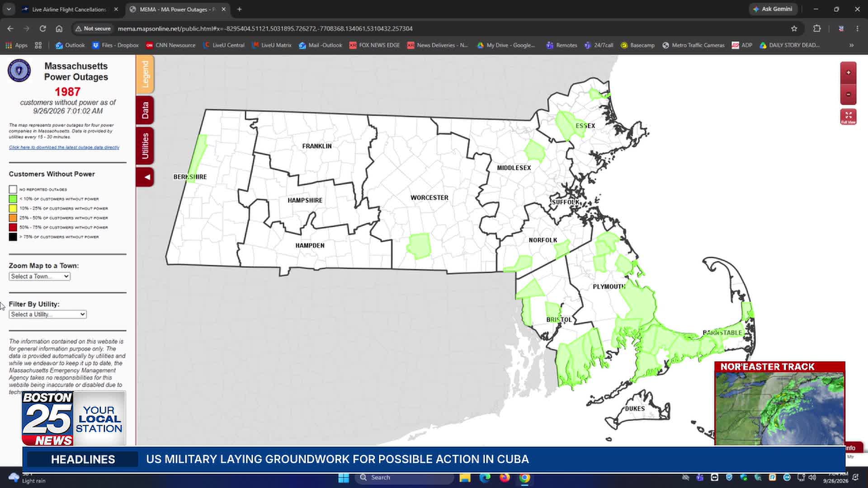The image size is (868, 488).
Task: Bookmark this page with star icon
Action: pyautogui.click(x=794, y=28)
